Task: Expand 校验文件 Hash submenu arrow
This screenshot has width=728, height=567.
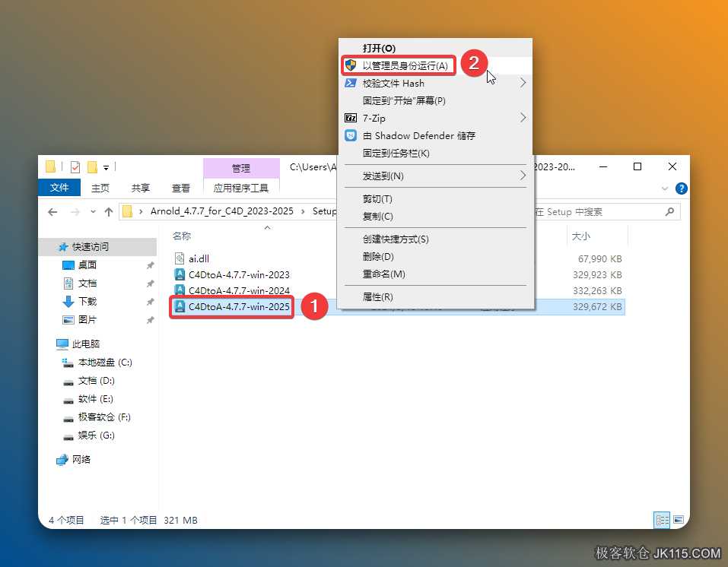Action: tap(523, 83)
